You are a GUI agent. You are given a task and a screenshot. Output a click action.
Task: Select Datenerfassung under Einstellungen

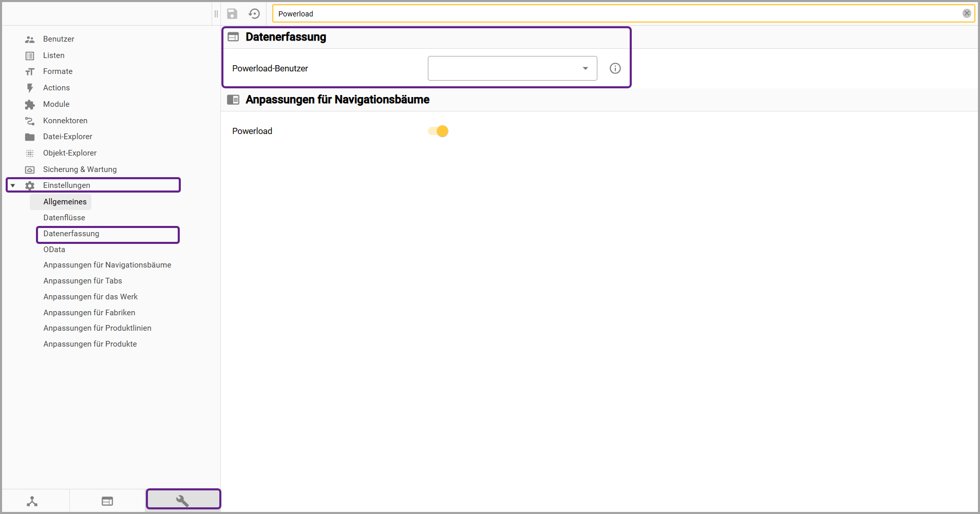(x=71, y=234)
